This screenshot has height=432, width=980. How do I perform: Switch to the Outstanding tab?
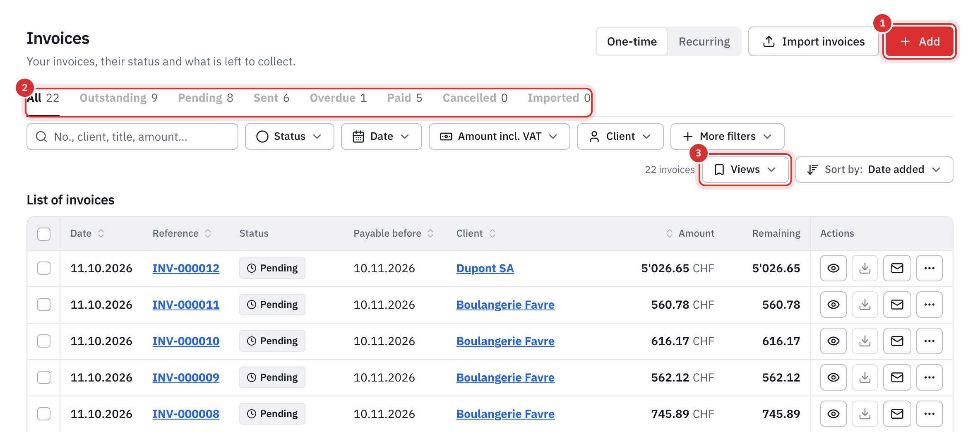click(118, 98)
